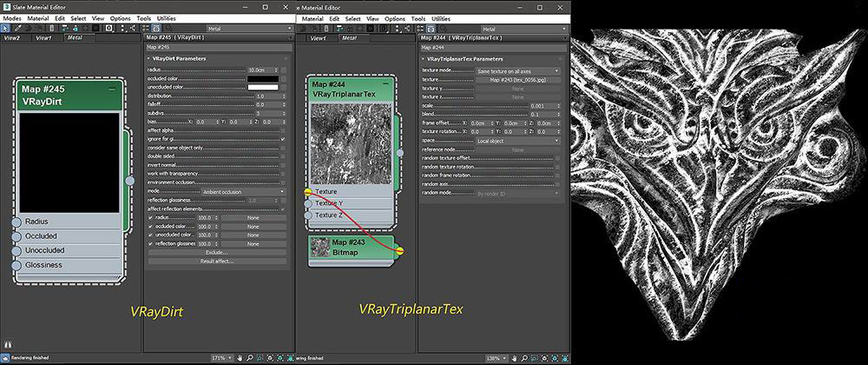Click Hide Unused Nodeslots icon in right editor
The height and width of the screenshot is (365, 868).
(x=350, y=28)
